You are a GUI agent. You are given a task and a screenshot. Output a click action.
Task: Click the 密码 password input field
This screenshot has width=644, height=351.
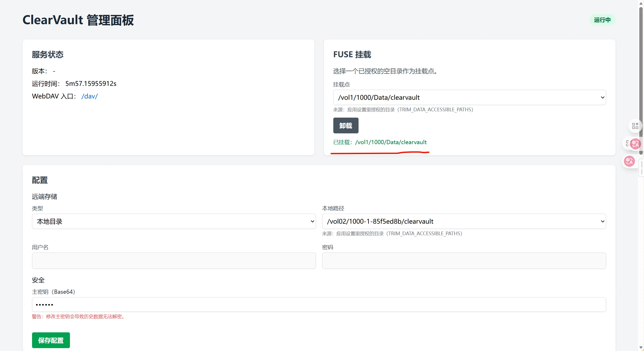pyautogui.click(x=464, y=261)
